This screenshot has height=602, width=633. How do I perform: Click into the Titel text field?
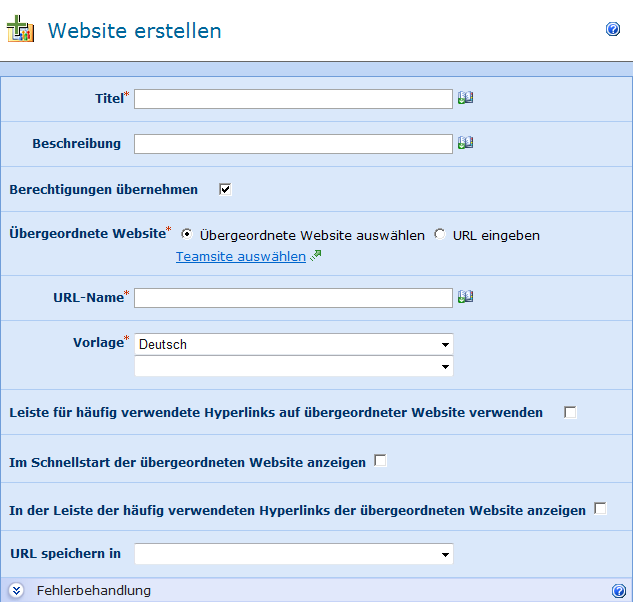[x=293, y=98]
